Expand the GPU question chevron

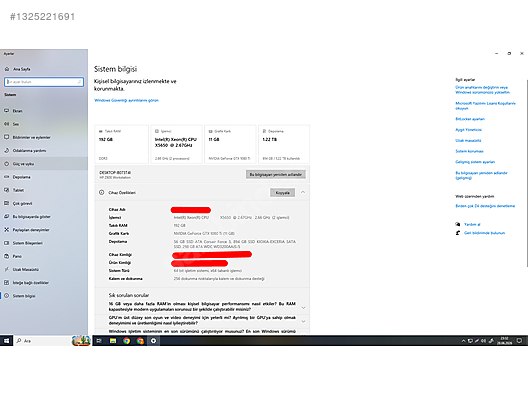pos(303,322)
